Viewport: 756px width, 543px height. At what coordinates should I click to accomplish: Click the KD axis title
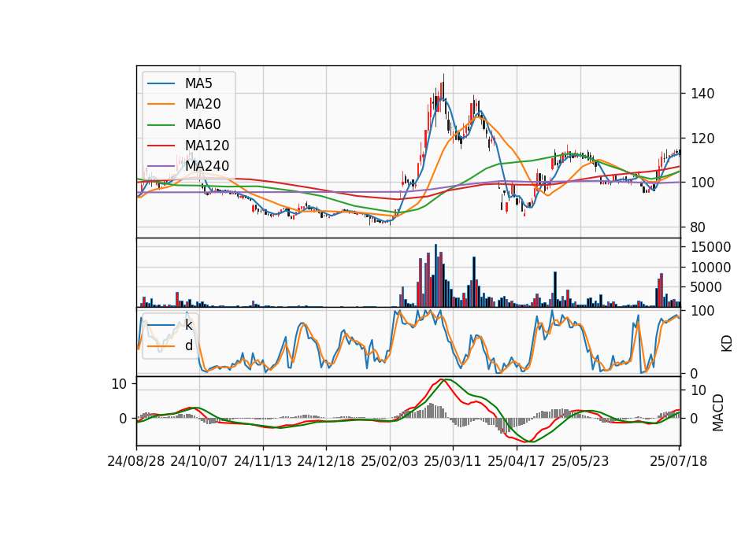coord(727,344)
